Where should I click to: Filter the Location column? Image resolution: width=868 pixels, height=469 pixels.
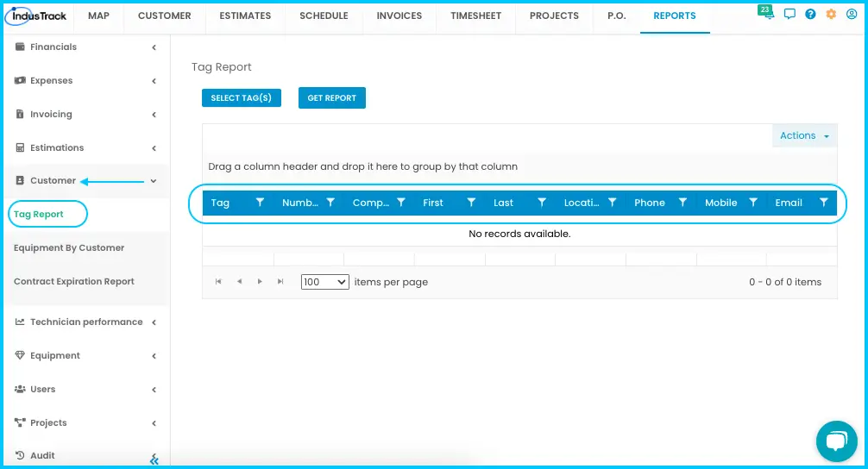(x=613, y=203)
